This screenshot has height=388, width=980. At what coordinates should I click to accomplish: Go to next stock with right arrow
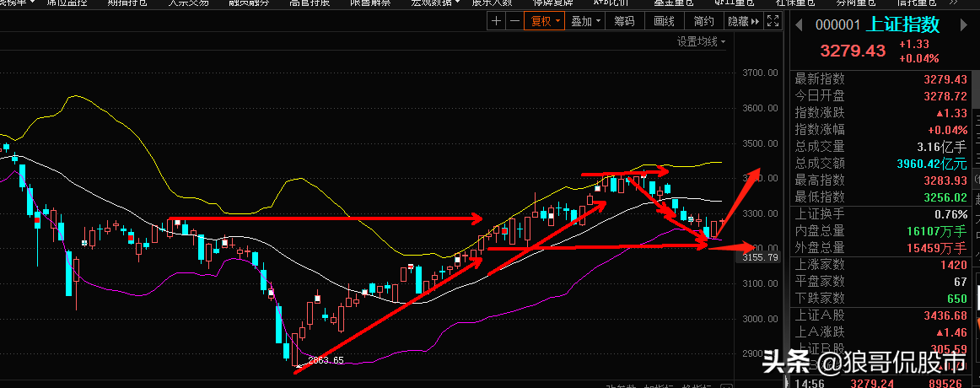[963, 25]
